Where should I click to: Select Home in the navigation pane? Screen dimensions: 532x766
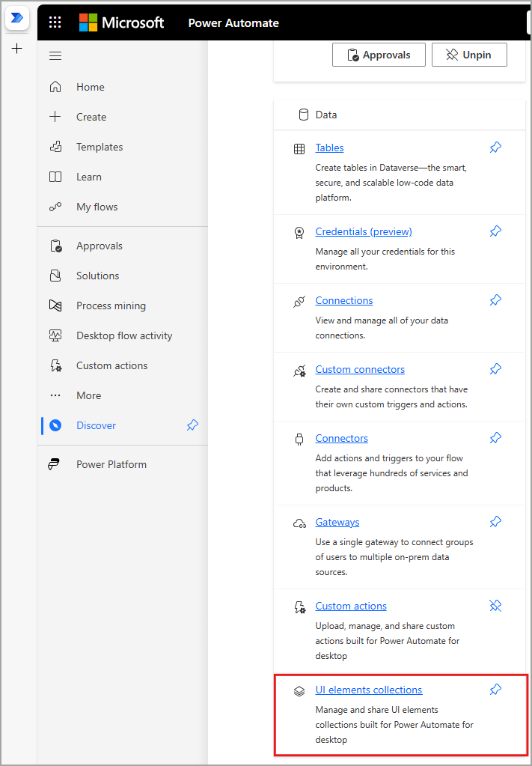[x=90, y=87]
